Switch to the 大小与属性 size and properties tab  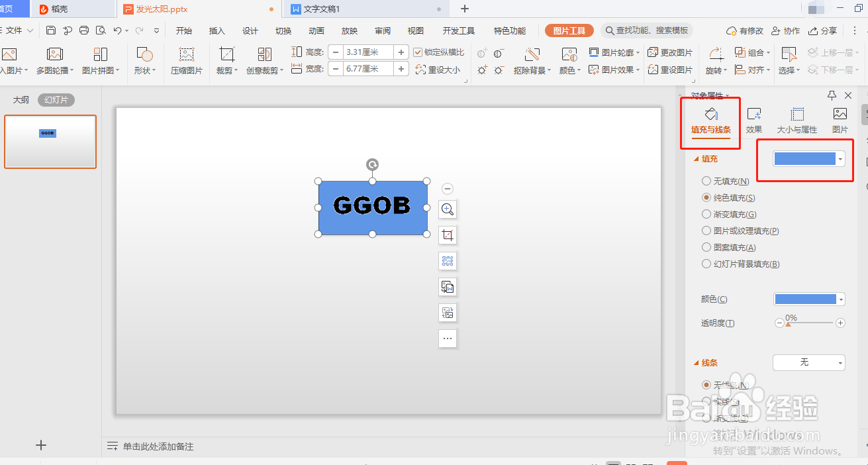[797, 121]
